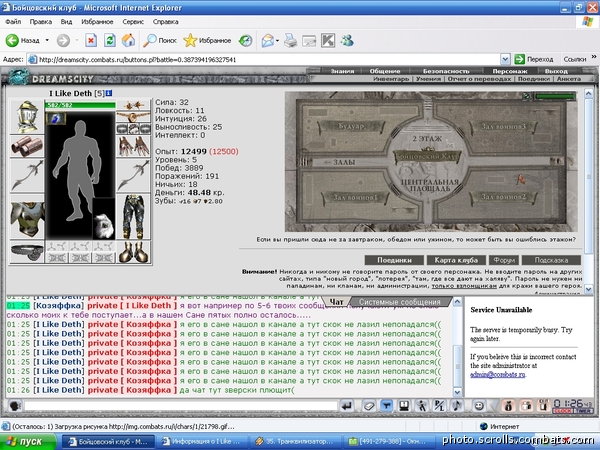Screen dimensions: 600x450
Task: Open IE Favorites (Избранное) star button
Action: (x=207, y=40)
